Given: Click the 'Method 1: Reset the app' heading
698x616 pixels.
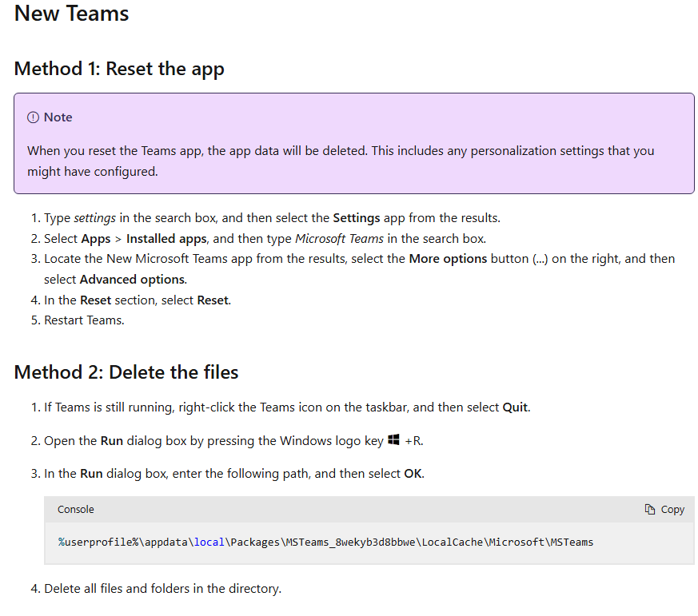Looking at the screenshot, I should (119, 69).
